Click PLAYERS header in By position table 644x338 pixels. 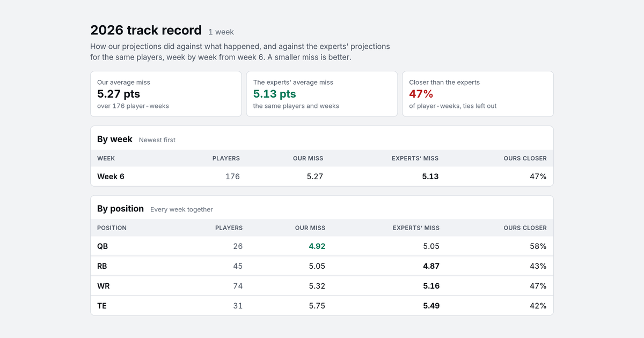pos(229,228)
